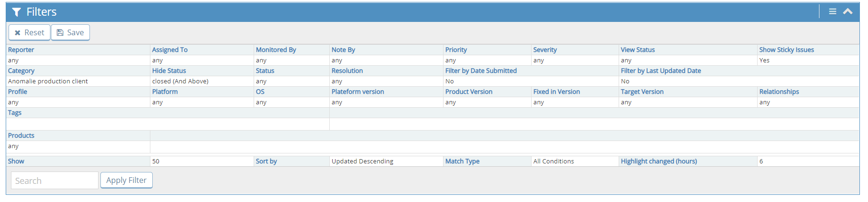868x202 pixels.
Task: Open the Assigned To filter
Action: (169, 50)
